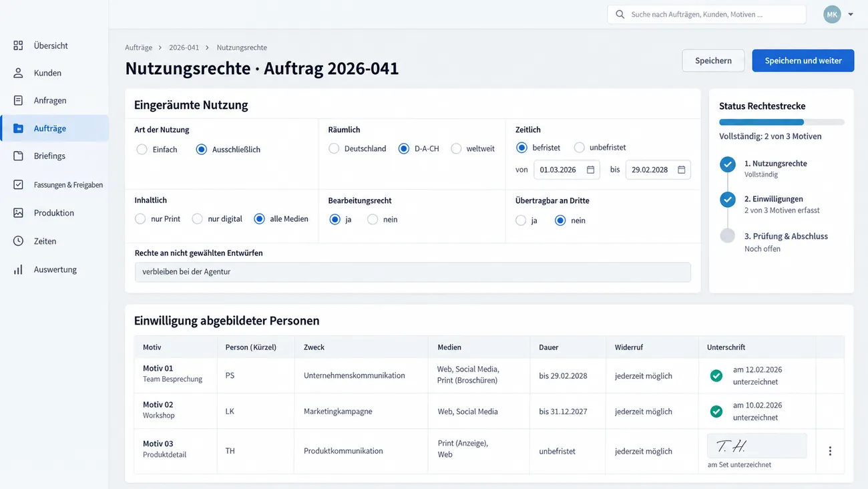Click the Status Rechtestrecke progress bar
Screen dimensions: 868x489
tap(782, 122)
